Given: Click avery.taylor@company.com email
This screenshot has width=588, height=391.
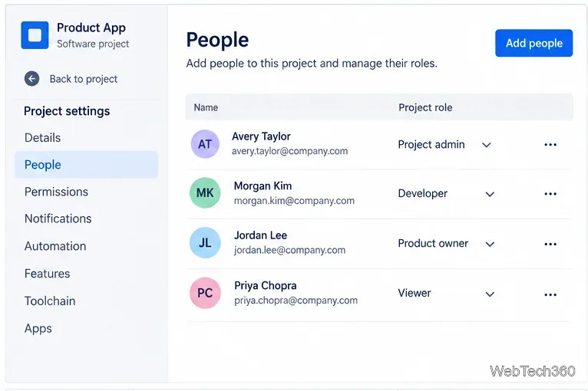Looking at the screenshot, I should [x=290, y=151].
